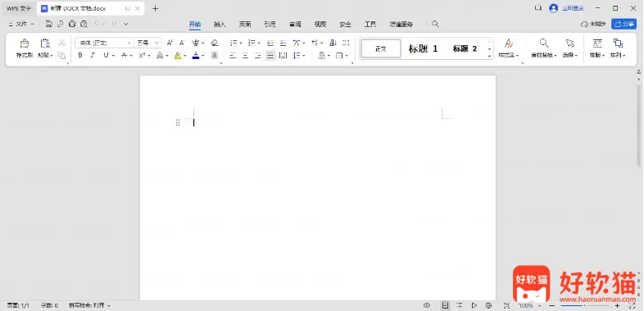Toggle Underline formatting
This screenshot has width=644, height=311.
(106, 55)
